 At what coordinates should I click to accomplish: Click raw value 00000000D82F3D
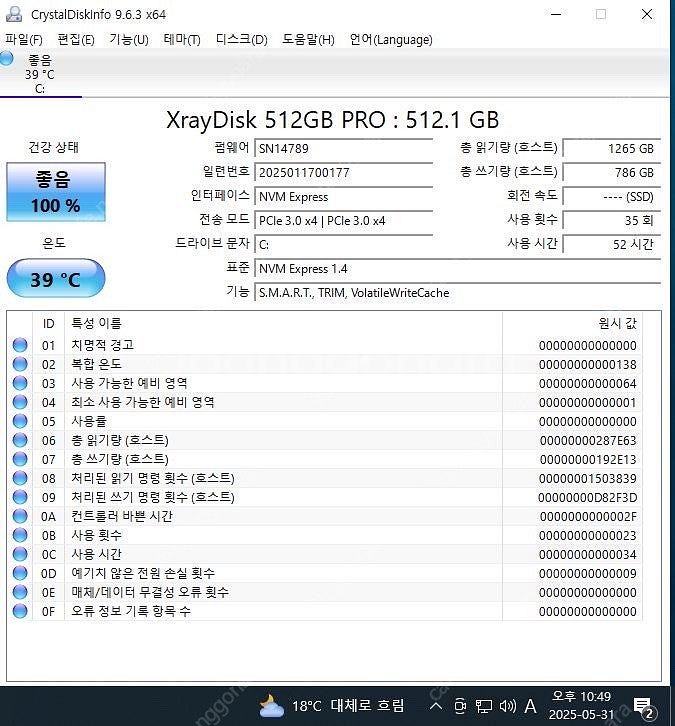[588, 497]
